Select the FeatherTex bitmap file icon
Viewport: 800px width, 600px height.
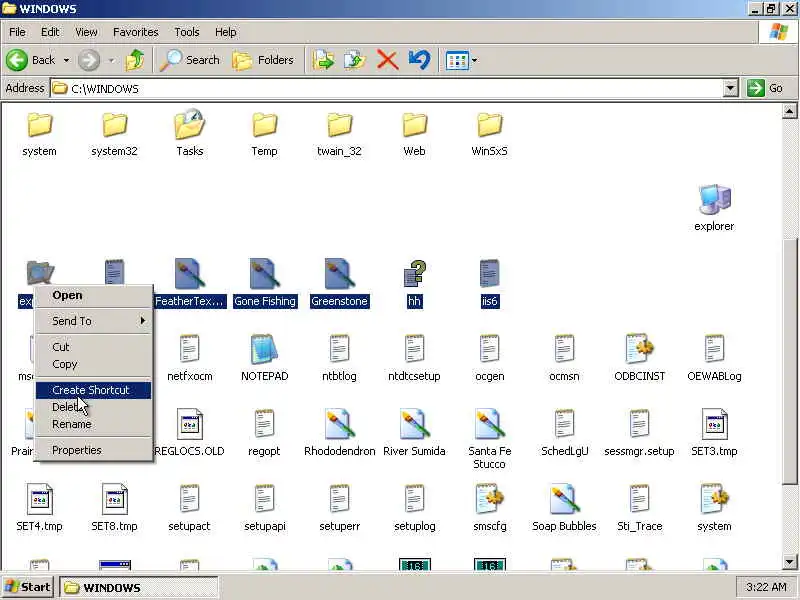coord(189,274)
